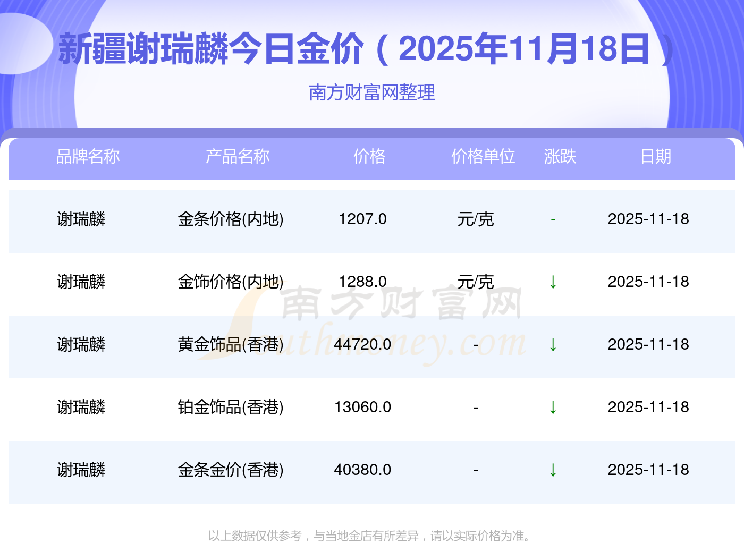
Task: Select the 金条价格(内地) product name
Action: point(231,219)
